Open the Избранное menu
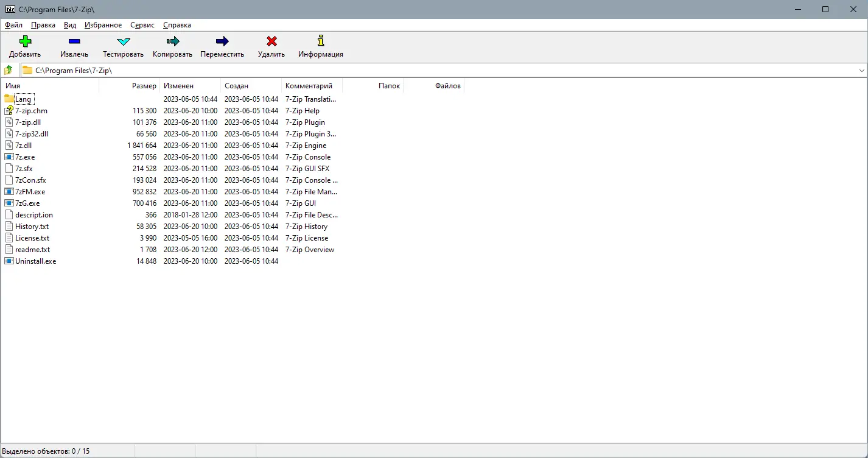 (x=103, y=25)
